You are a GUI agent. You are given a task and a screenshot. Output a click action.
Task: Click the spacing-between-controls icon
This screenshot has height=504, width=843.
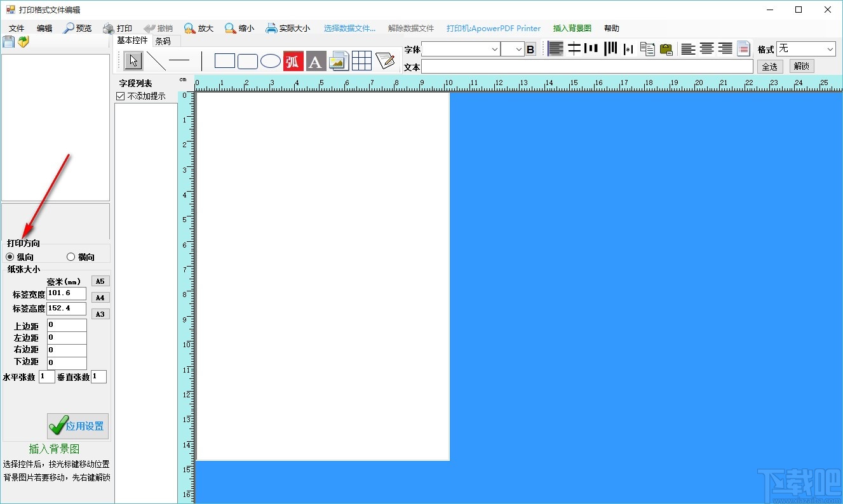(x=628, y=49)
